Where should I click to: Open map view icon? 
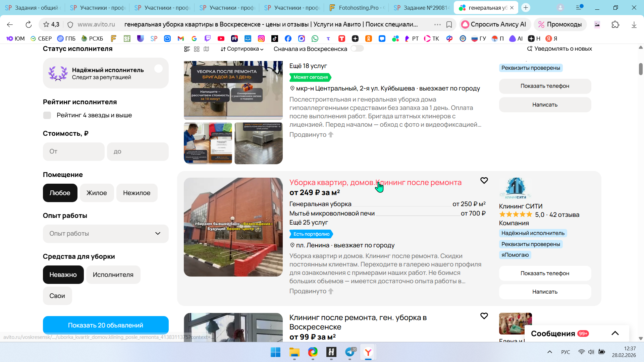click(x=206, y=49)
